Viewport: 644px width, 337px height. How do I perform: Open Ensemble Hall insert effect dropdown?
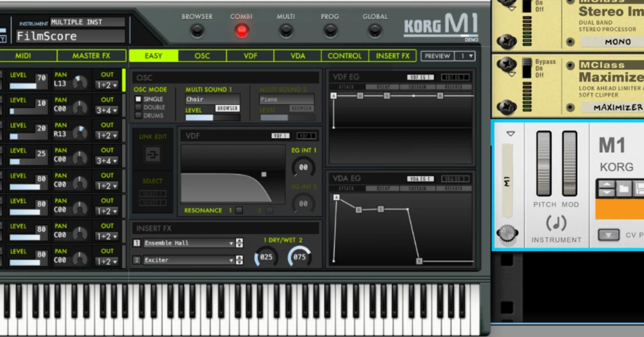coord(189,243)
